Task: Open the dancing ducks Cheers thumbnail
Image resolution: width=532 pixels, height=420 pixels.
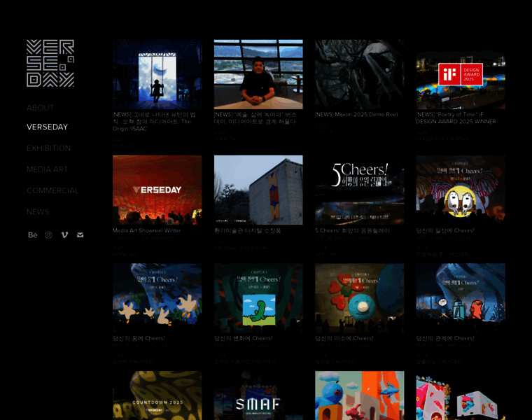Action: 157,298
